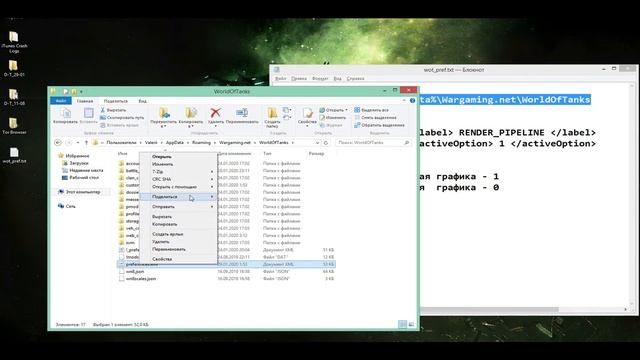Click the search magnifier icon in Explorer

(x=407, y=142)
